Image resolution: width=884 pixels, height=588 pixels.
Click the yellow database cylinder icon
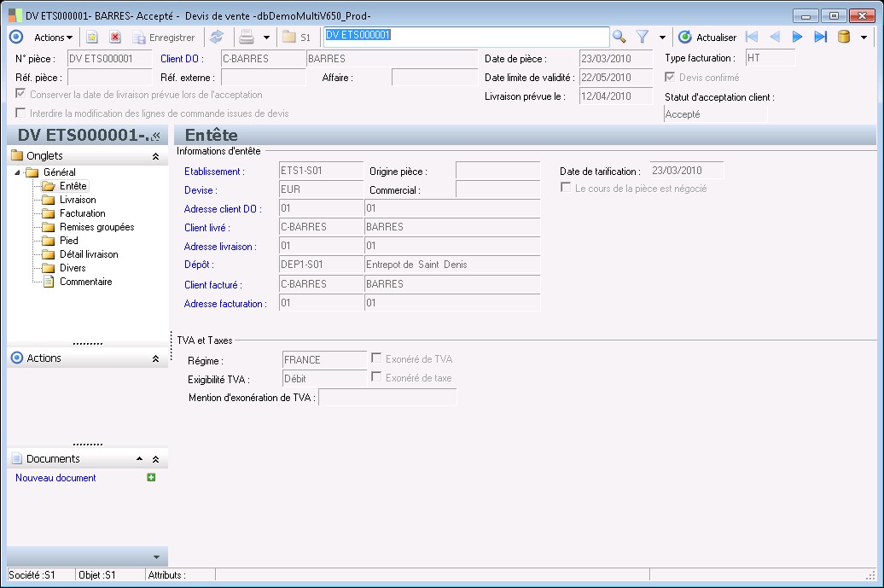point(844,37)
